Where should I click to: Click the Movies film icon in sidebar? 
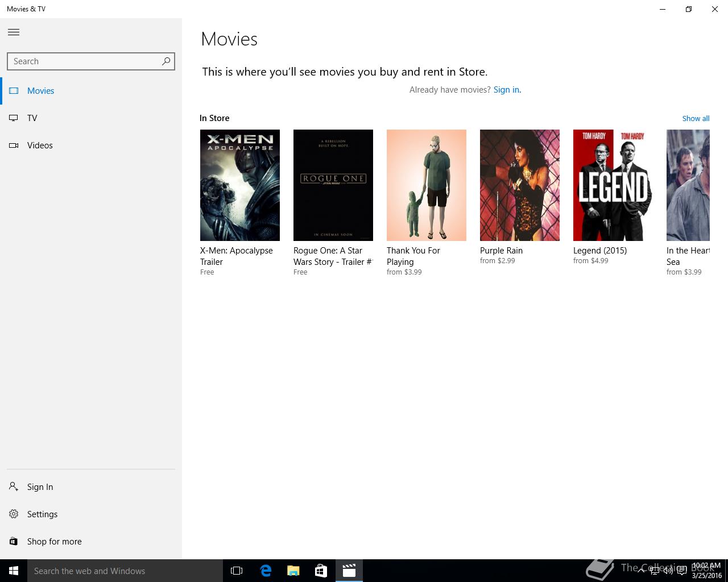tap(14, 91)
